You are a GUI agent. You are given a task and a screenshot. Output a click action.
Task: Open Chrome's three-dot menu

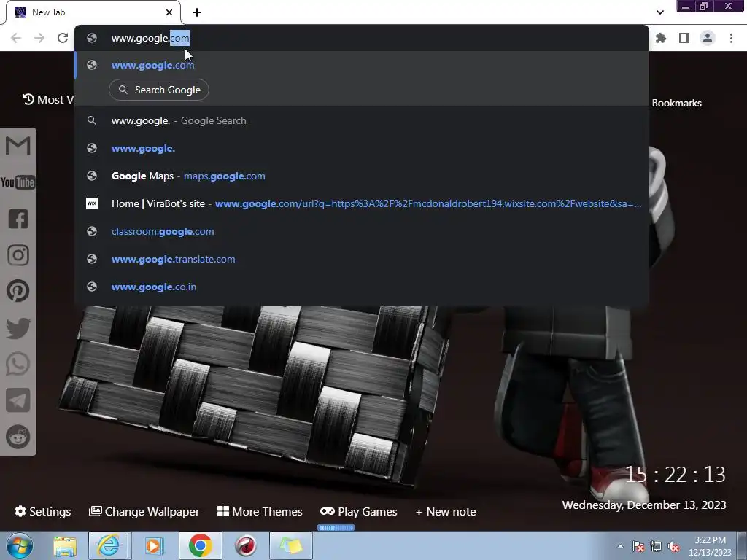[x=731, y=38]
